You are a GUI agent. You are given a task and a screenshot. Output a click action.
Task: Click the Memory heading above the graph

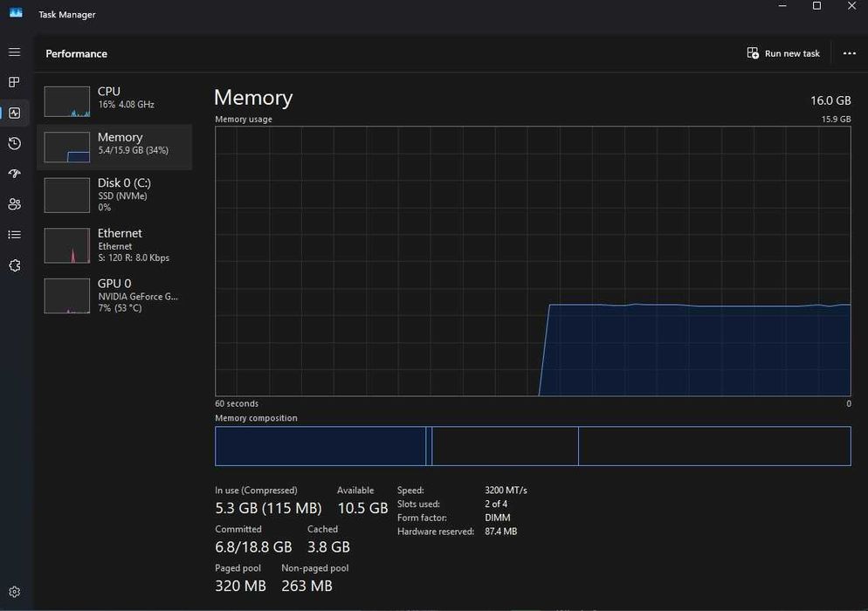[x=253, y=98]
